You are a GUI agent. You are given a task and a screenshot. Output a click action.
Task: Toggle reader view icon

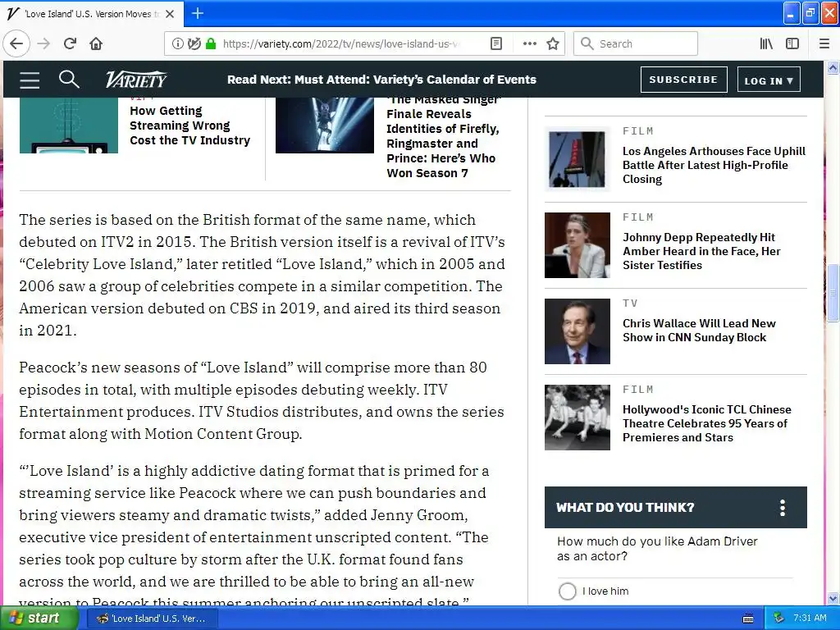pyautogui.click(x=496, y=44)
